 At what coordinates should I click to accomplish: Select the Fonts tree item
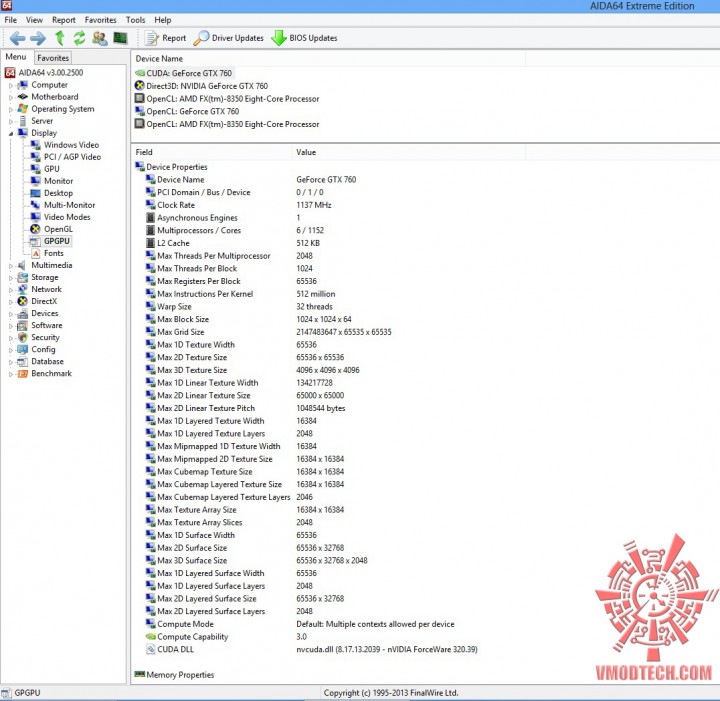54,253
